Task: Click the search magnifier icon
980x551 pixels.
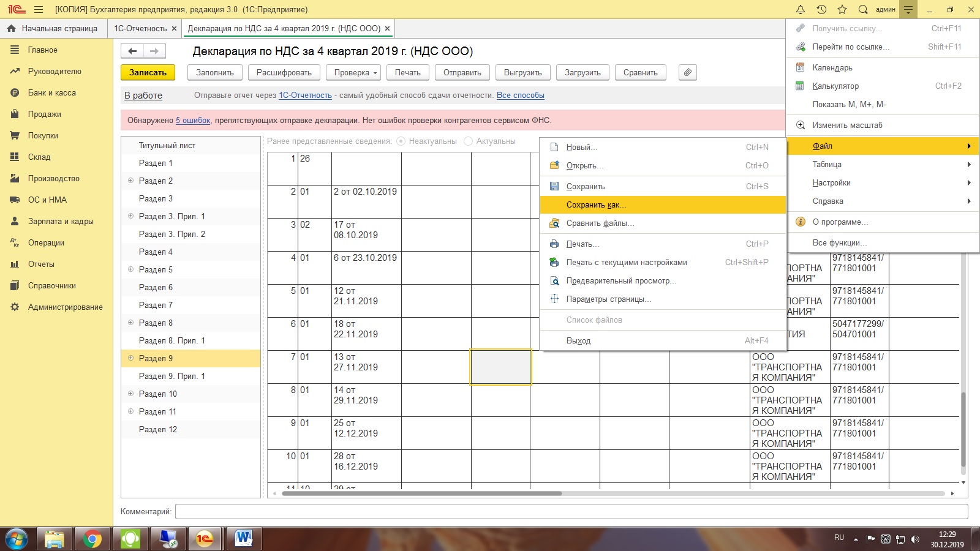Action: pyautogui.click(x=863, y=9)
